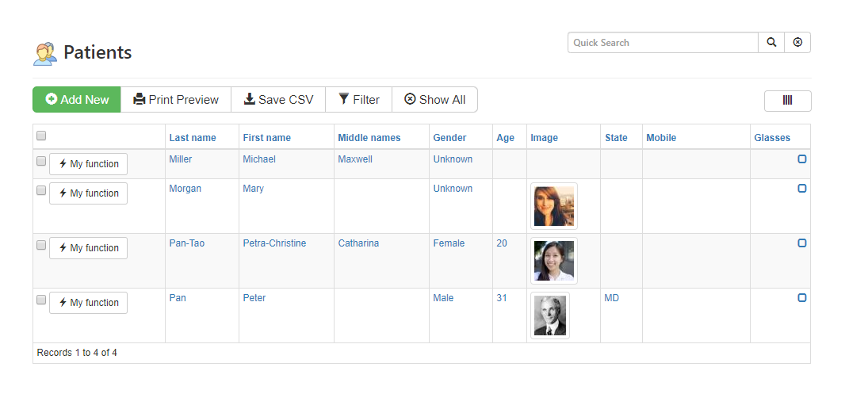Open Petra-Christine's photo thumbnail
868x413 pixels.
554,261
